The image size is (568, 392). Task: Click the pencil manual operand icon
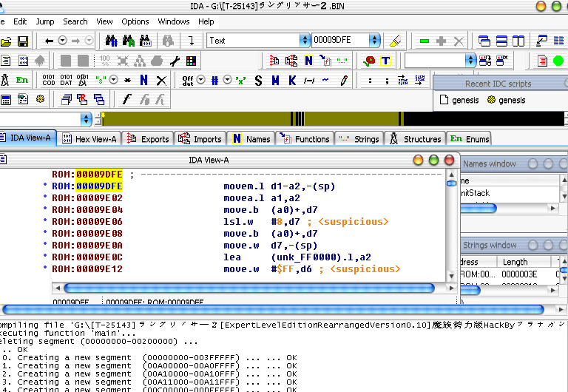[344, 80]
